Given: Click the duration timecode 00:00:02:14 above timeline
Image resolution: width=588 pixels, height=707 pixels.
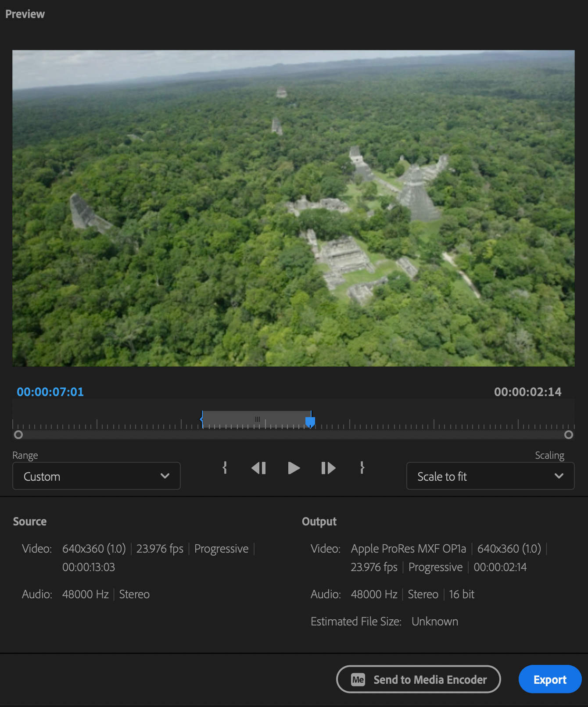Looking at the screenshot, I should click(527, 392).
